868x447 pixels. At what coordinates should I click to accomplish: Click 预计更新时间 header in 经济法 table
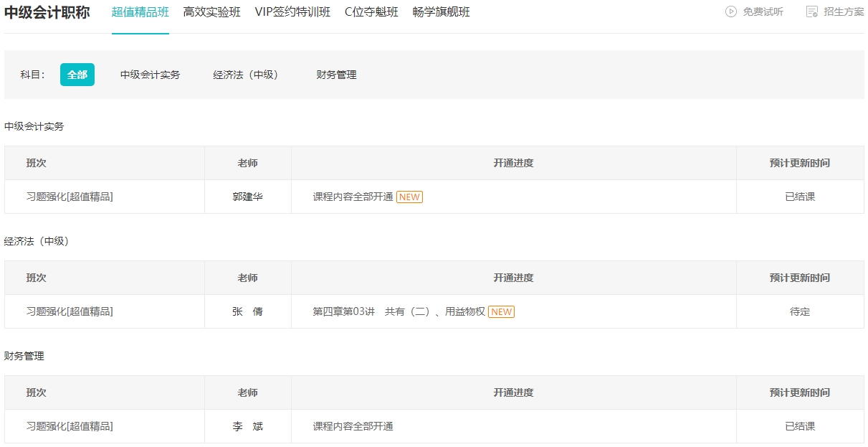(x=800, y=278)
